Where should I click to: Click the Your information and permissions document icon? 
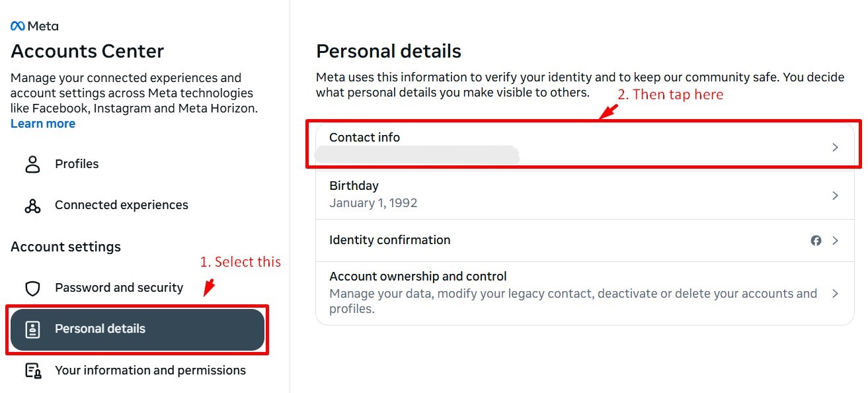point(32,371)
